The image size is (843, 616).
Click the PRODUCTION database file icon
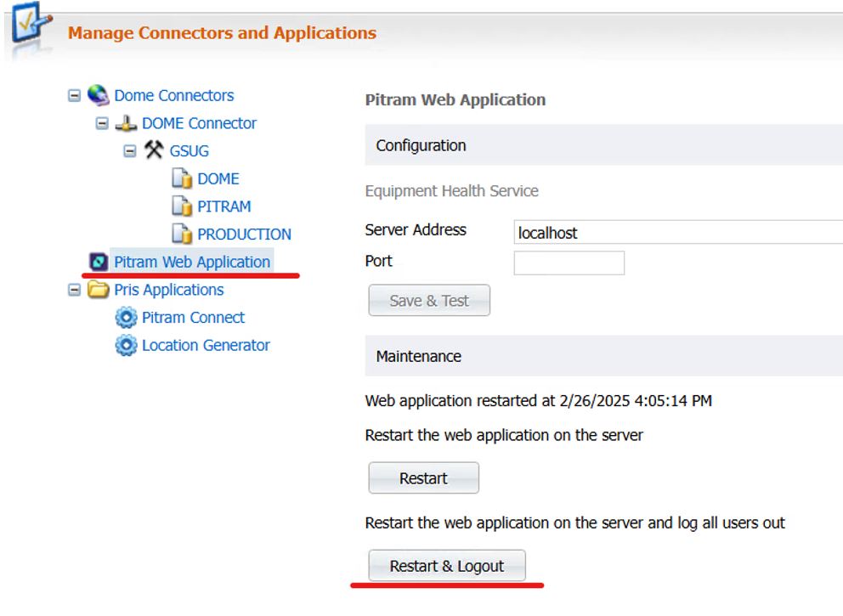click(x=182, y=235)
